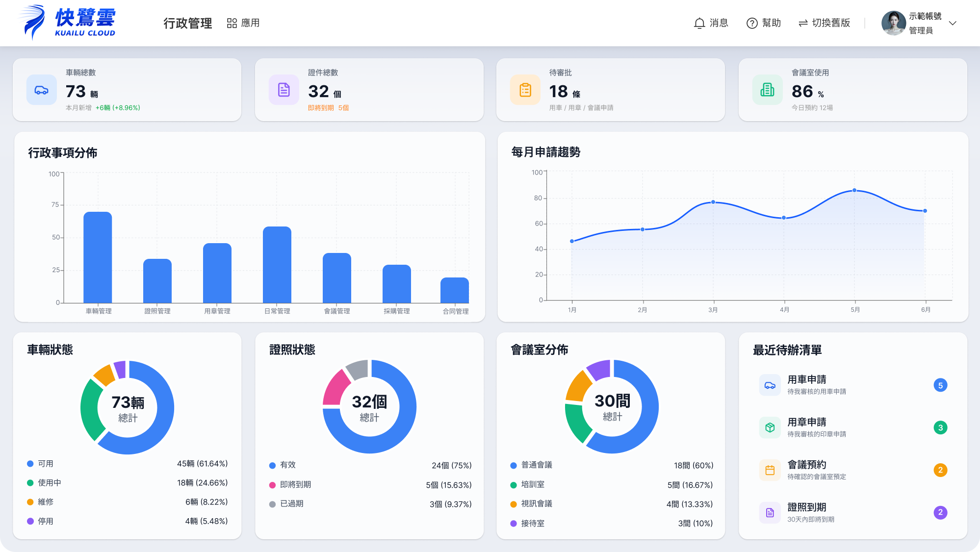Click the clipboard icon in 待審批 card
The height and width of the screenshot is (552, 980).
tap(525, 90)
